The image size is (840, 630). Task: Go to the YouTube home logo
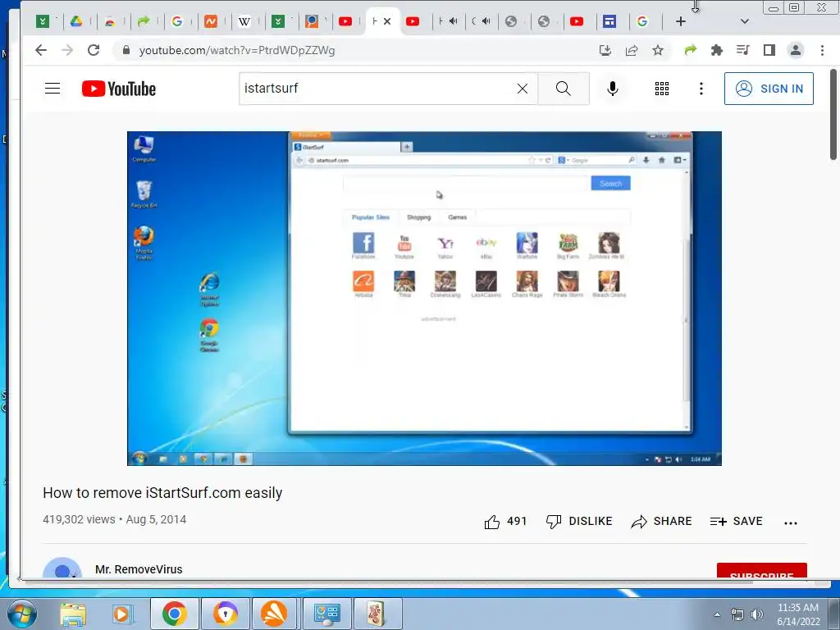119,89
